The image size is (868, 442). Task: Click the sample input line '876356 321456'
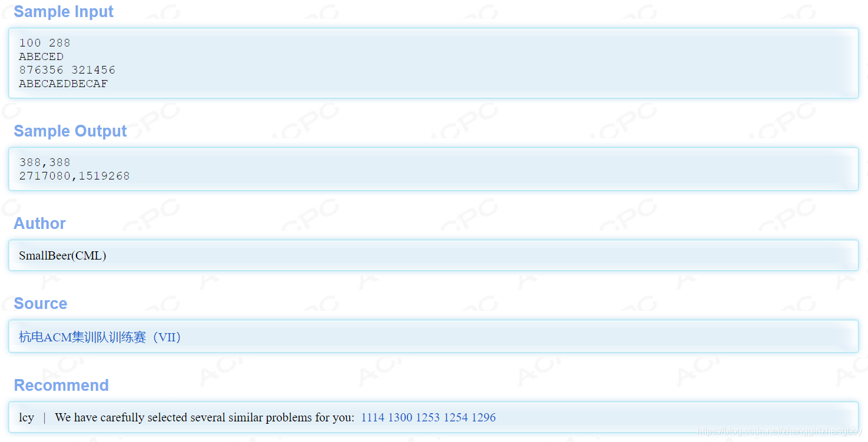click(x=67, y=70)
